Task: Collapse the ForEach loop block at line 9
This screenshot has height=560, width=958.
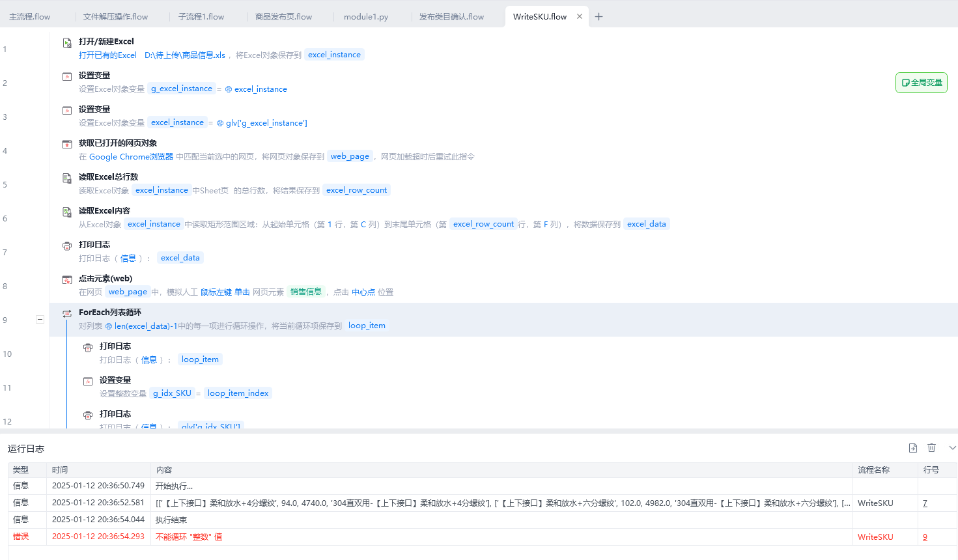Action: tap(40, 319)
